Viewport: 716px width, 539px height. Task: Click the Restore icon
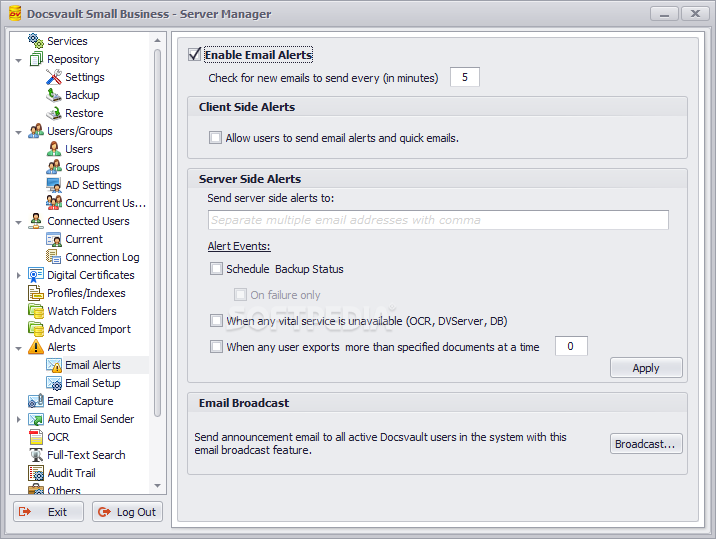click(x=54, y=113)
